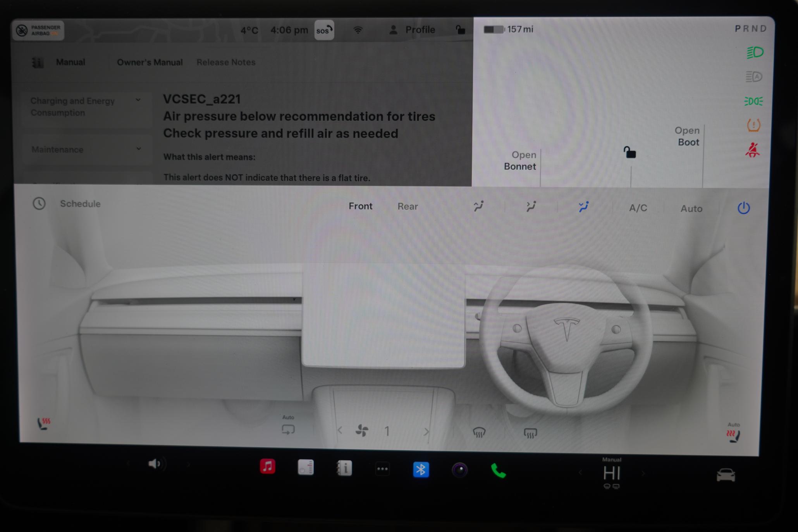The width and height of the screenshot is (798, 532).
Task: Toggle Auto climate mode
Action: (x=691, y=208)
